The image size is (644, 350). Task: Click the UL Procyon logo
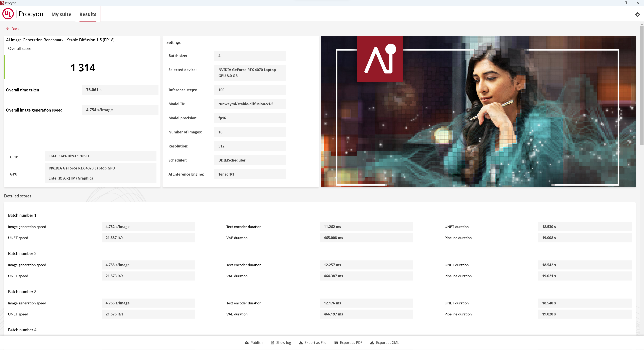coord(8,14)
